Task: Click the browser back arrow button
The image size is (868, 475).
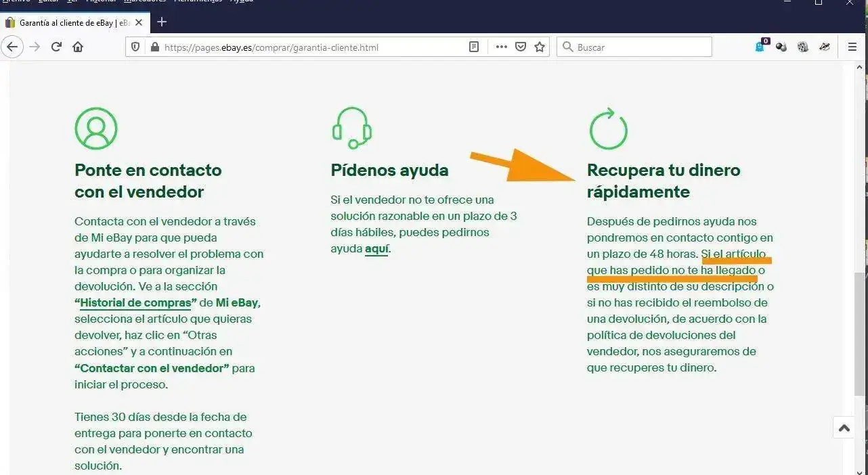Action: (13, 47)
